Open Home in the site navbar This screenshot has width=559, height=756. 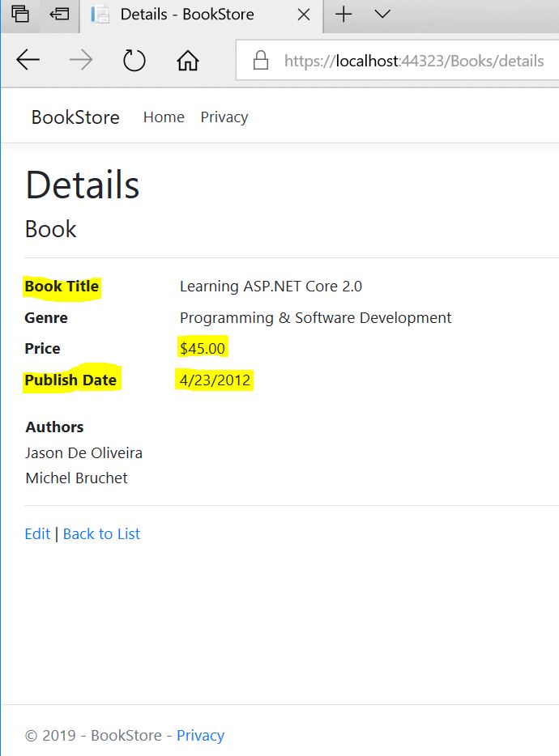click(164, 117)
